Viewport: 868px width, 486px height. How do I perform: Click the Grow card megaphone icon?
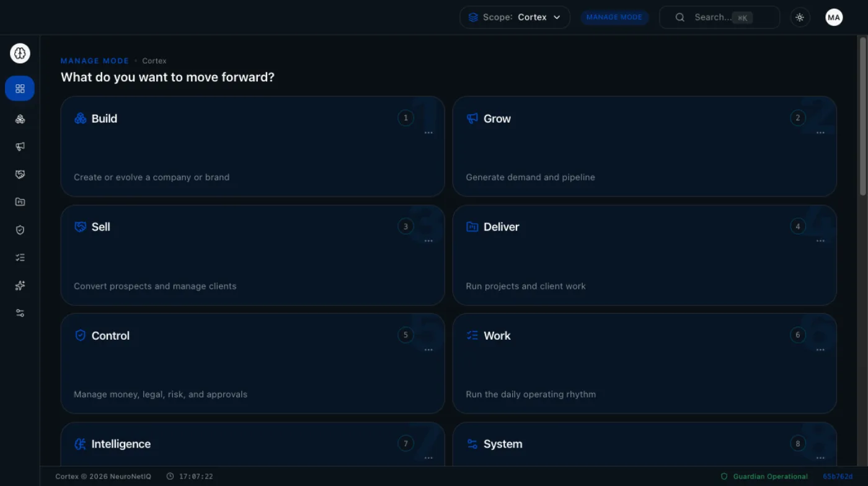click(x=472, y=118)
